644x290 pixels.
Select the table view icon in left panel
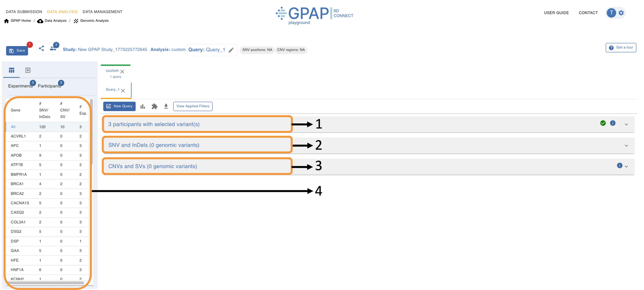tap(11, 70)
